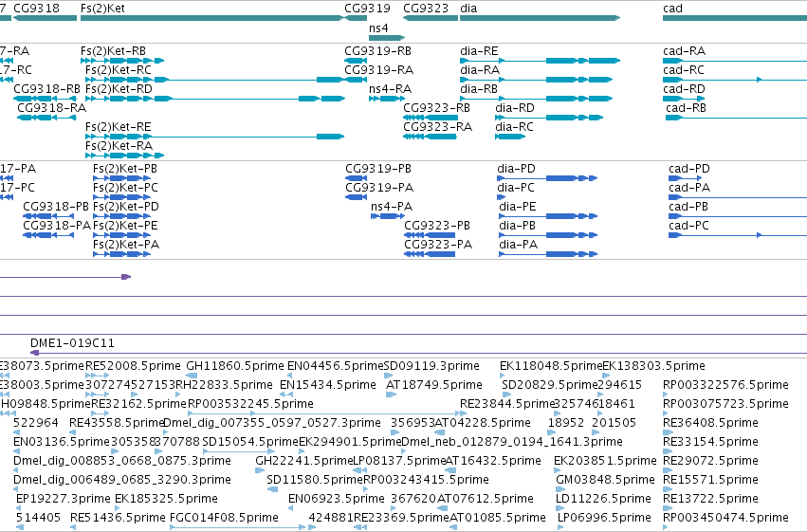This screenshot has height=532, width=807.
Task: Select EST FGC014F08.5prime
Action: [x=238, y=527]
